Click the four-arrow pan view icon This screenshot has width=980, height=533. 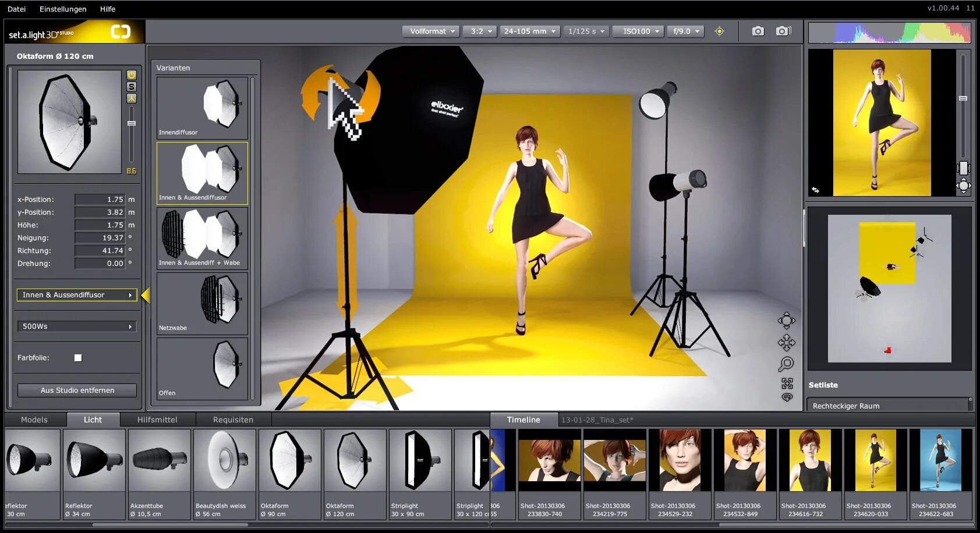787,343
